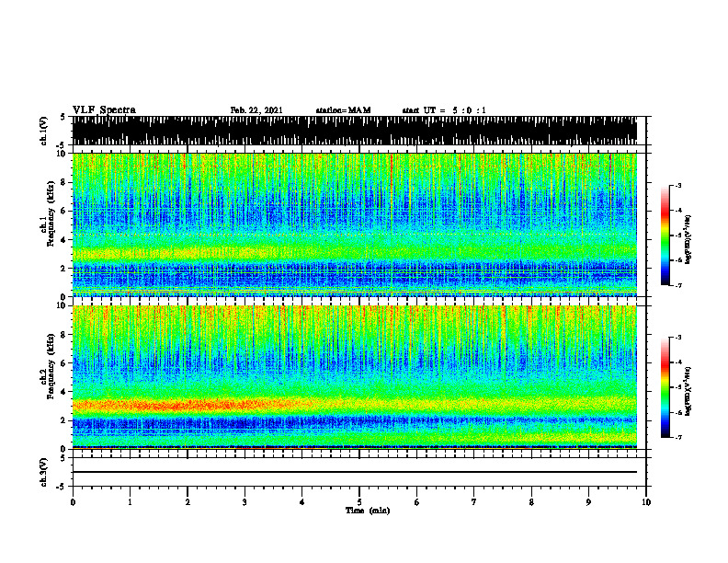Click the time-axis tick label "4"
Viewport: 728px width, 563px height.
point(302,502)
